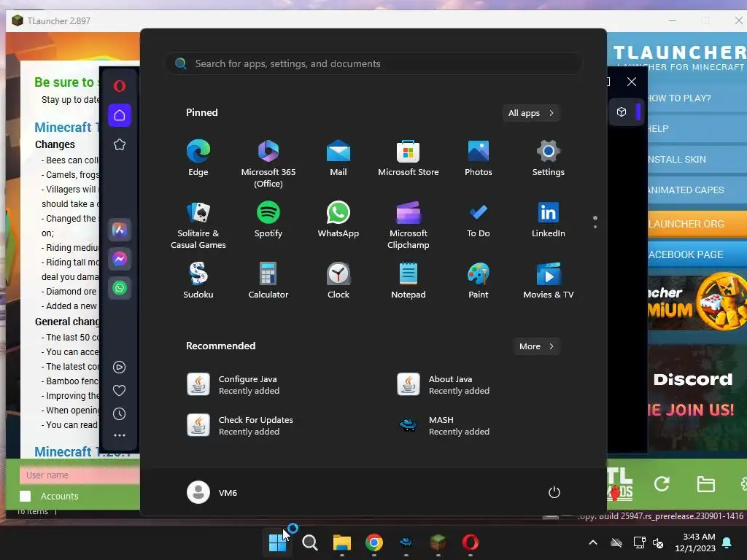Open TLauncher ANIMATED CAPES link
Screen dimensions: 747x560
(686, 190)
